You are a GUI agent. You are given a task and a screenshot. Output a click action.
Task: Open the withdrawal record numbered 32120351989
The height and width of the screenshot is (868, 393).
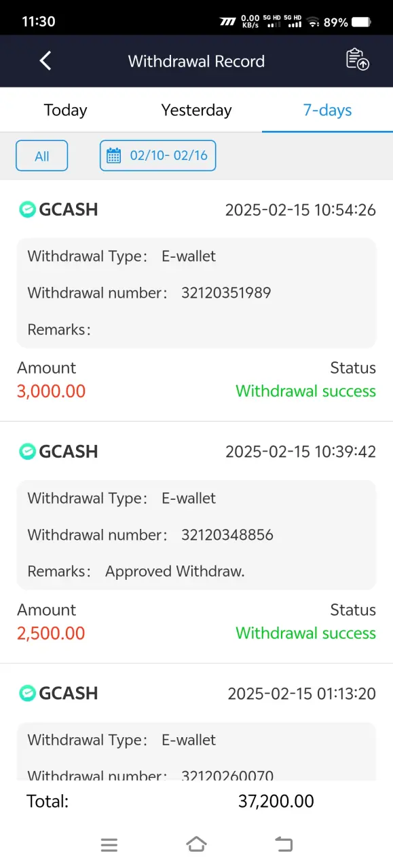[196, 293]
